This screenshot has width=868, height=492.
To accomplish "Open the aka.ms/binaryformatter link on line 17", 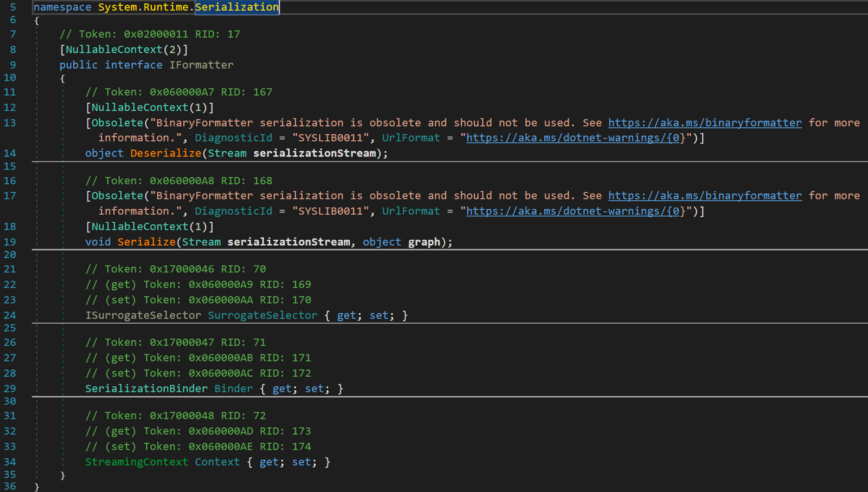I will pyautogui.click(x=705, y=196).
